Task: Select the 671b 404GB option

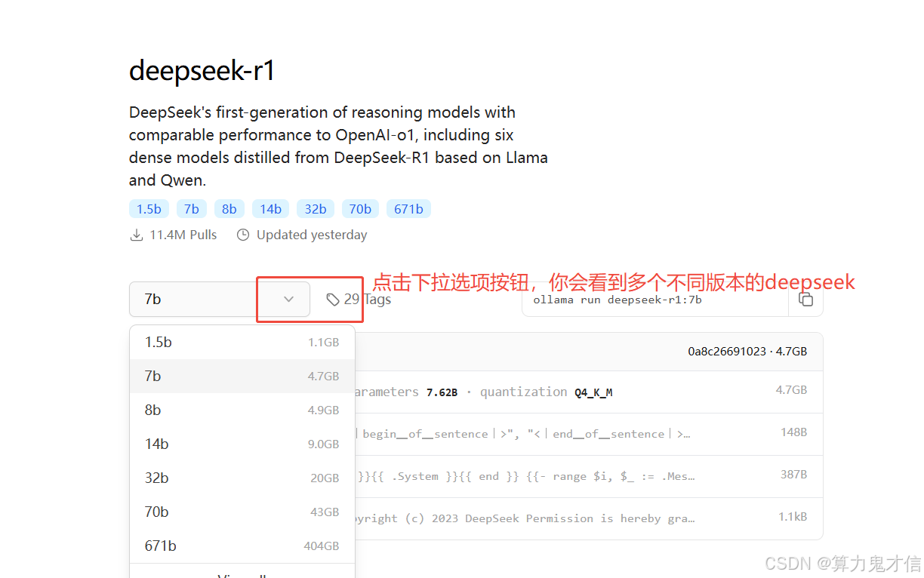Action: [x=242, y=546]
